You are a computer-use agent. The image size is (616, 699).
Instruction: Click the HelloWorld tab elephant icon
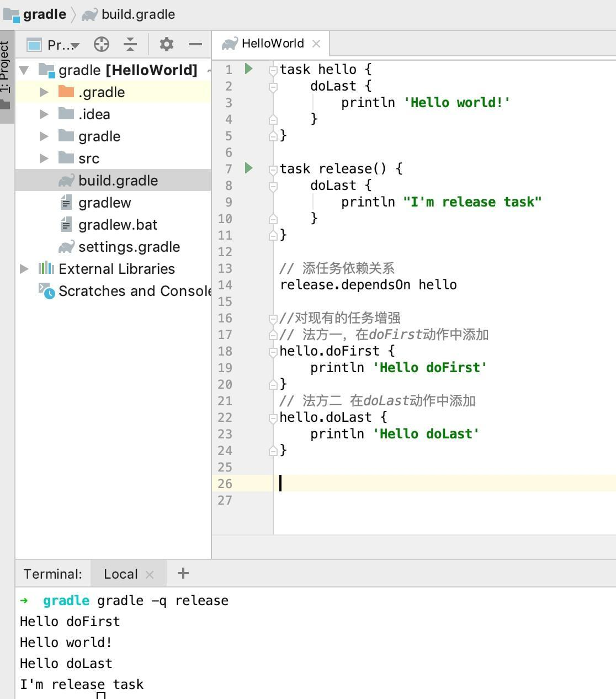[x=230, y=43]
